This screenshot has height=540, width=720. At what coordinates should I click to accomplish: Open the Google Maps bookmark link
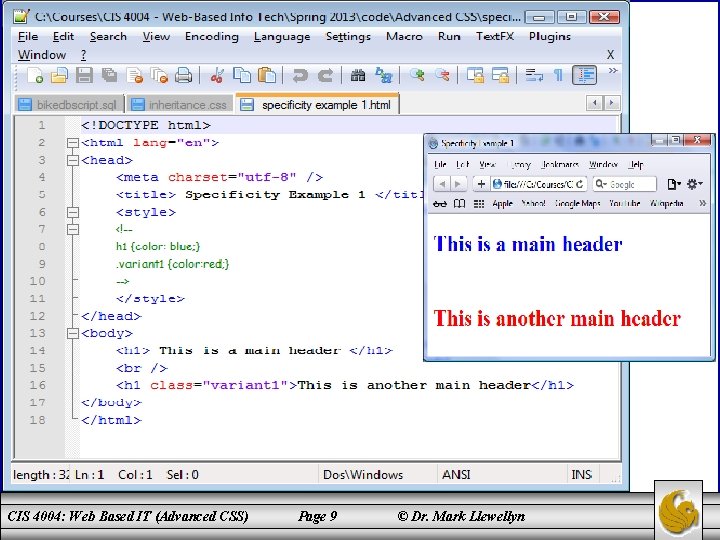click(578, 203)
